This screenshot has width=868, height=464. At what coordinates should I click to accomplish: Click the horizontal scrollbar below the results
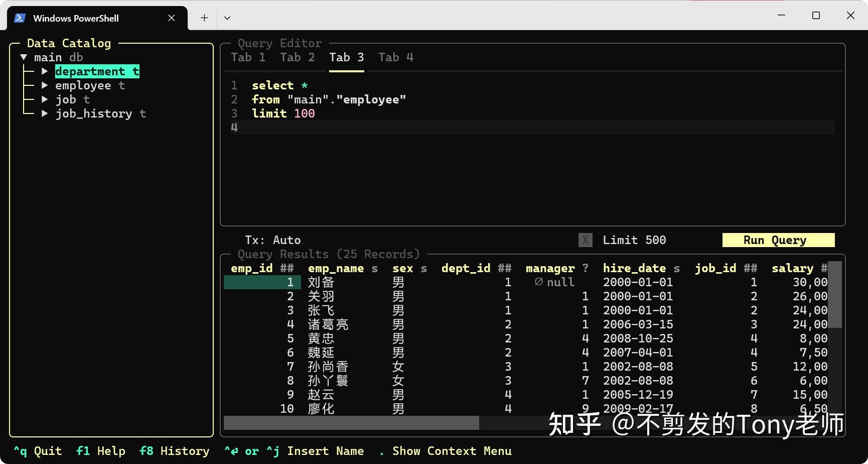[351, 423]
